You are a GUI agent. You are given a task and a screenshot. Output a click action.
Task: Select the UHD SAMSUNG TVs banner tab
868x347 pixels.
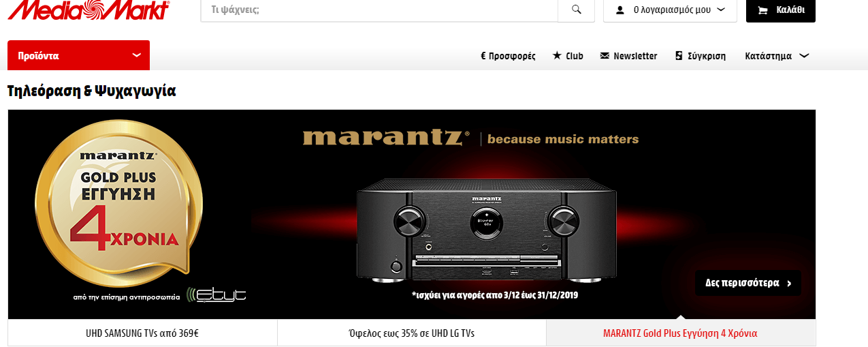(x=143, y=333)
